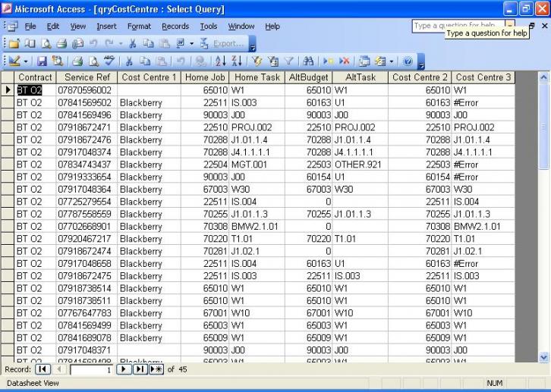This screenshot has width=551, height=392.
Task: Open the Tools menu
Action: pyautogui.click(x=209, y=27)
